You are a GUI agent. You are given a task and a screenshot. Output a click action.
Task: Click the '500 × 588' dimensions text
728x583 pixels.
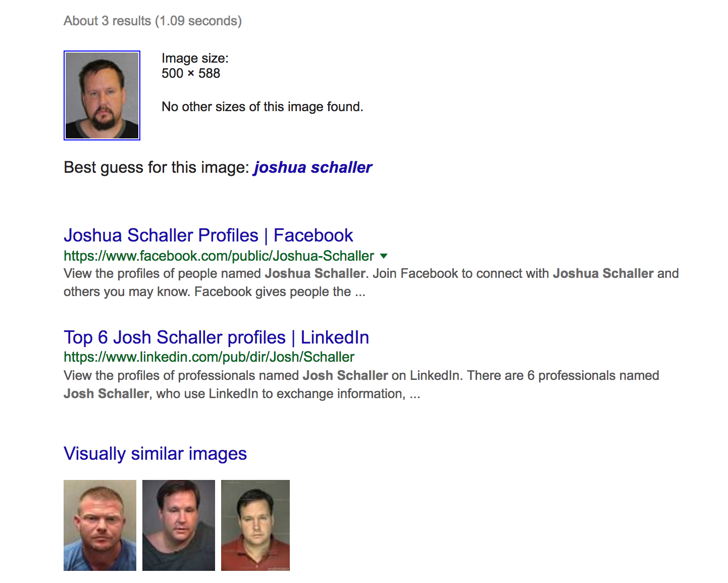click(191, 74)
